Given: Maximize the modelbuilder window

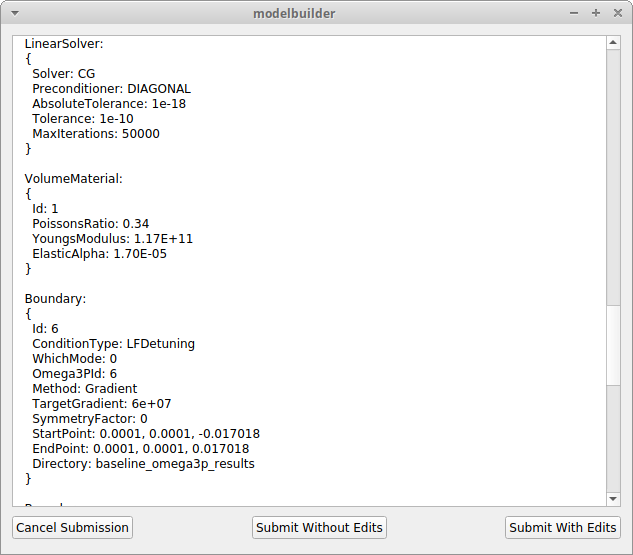Looking at the screenshot, I should (596, 13).
